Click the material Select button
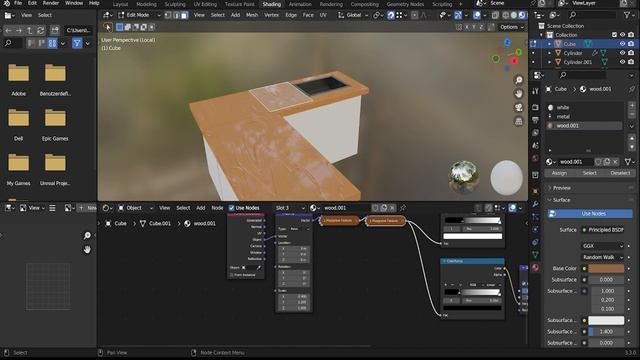The image size is (640, 360). (x=589, y=173)
